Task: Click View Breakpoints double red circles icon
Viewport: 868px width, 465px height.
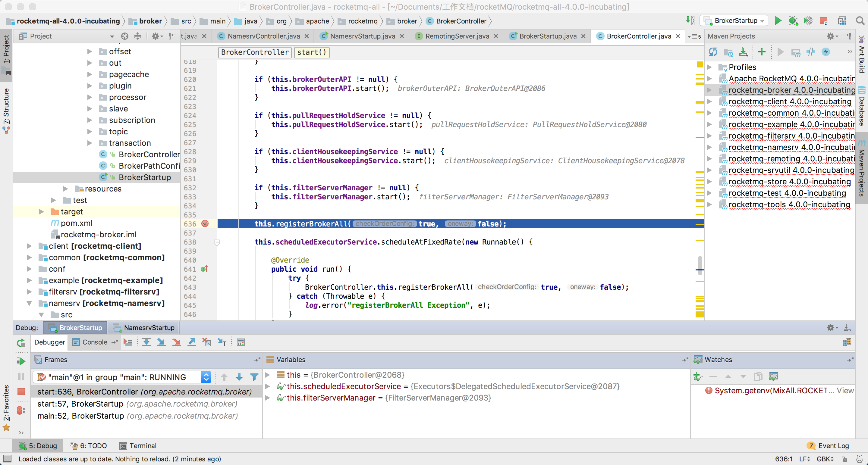Action: [x=21, y=410]
